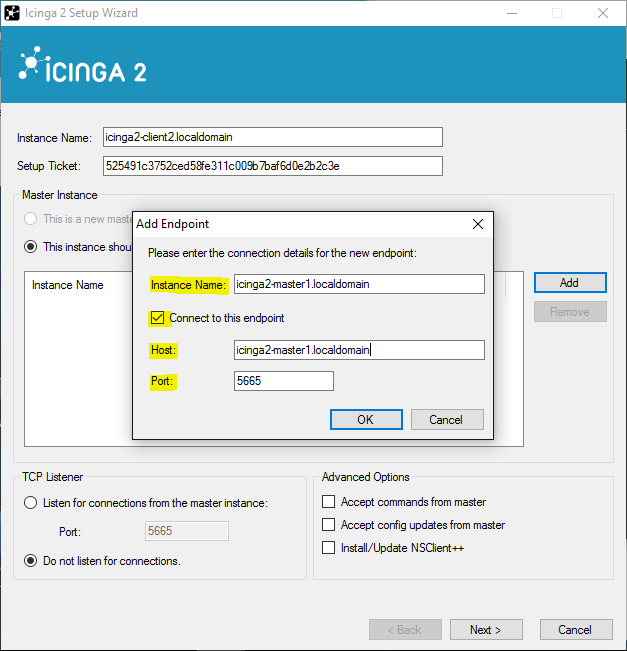Enable Accept config updates from master

coord(328,525)
